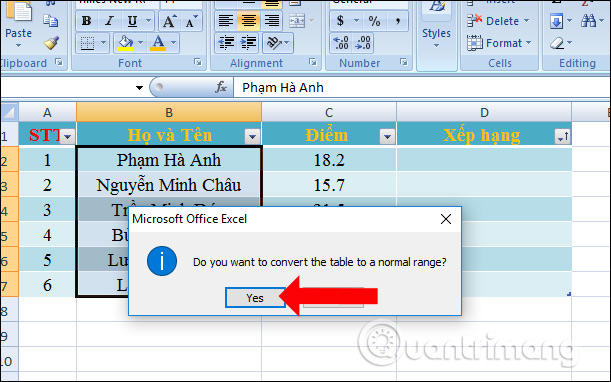Open the Họ và Tên filter dropdown
611x382 pixels.
(252, 137)
